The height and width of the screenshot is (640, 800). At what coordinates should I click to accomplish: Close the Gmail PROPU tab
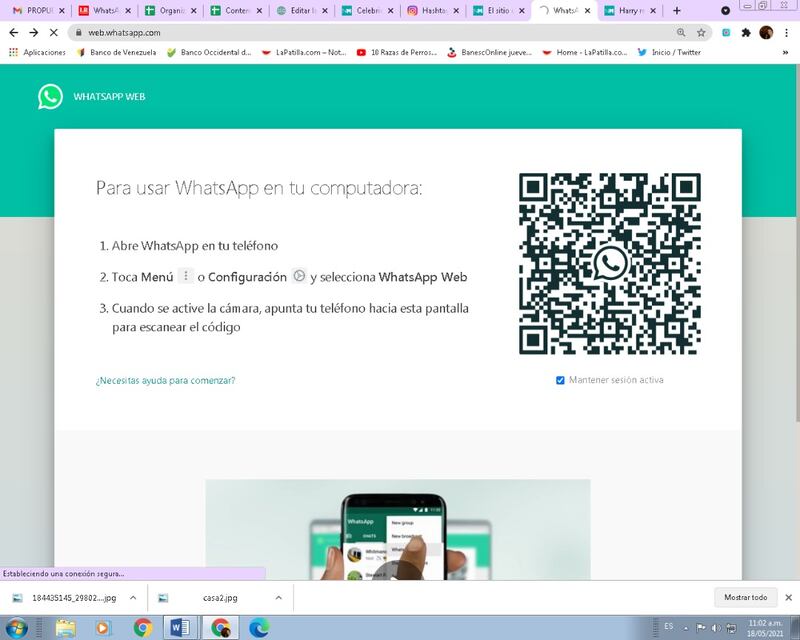point(62,10)
